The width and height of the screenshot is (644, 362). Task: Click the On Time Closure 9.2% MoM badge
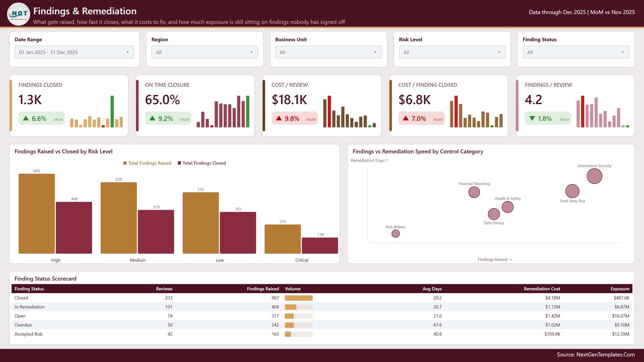(168, 118)
